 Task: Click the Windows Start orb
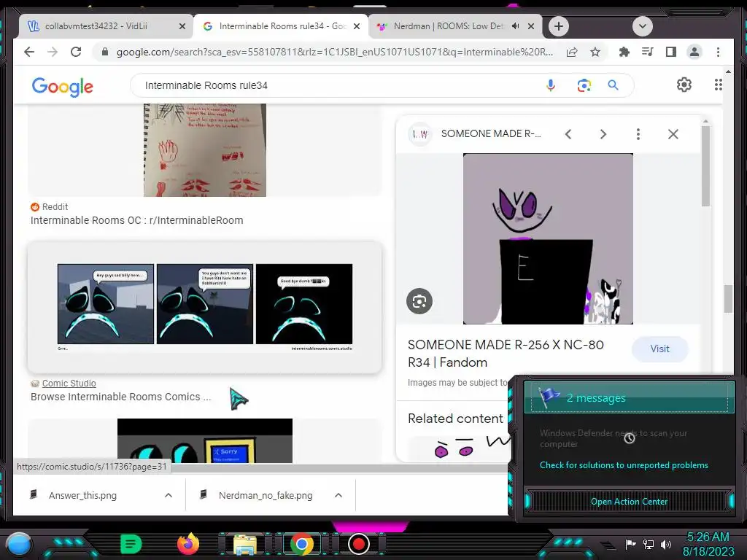pyautogui.click(x=19, y=544)
